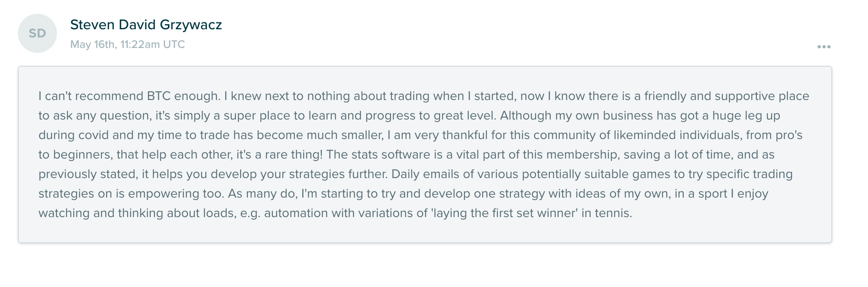868x287 pixels.
Task: Click the SD avatar circle
Action: pyautogui.click(x=37, y=33)
